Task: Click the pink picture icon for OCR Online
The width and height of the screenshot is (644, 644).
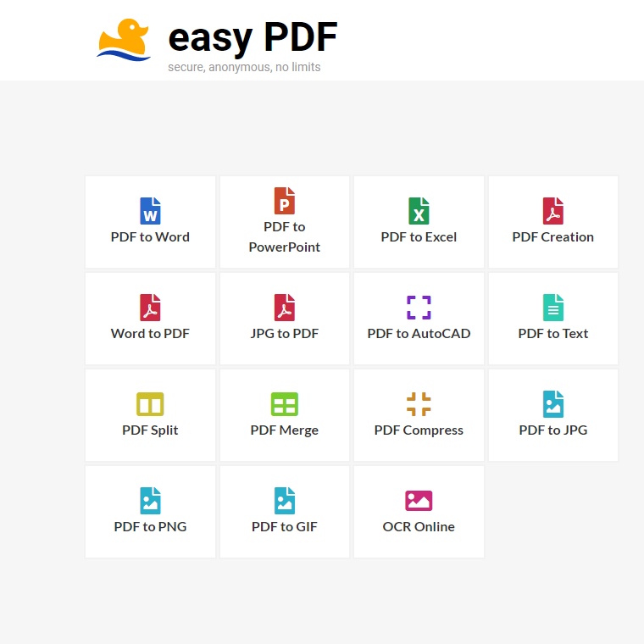Action: click(x=419, y=501)
